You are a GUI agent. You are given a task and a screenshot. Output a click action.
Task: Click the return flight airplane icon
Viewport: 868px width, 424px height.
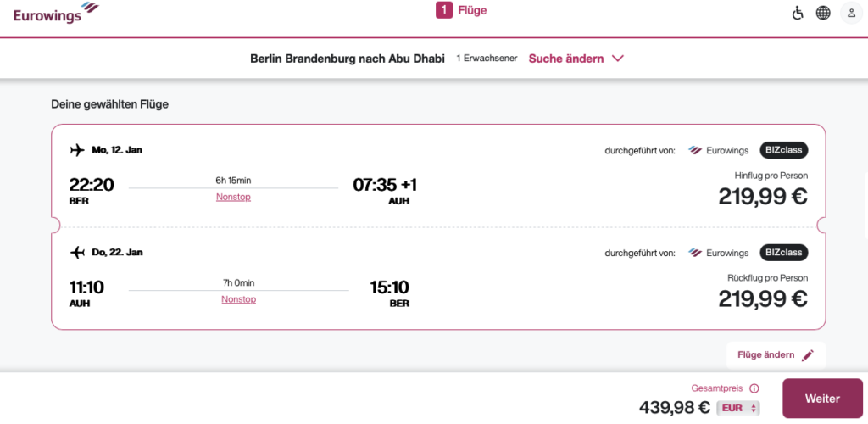[x=77, y=253]
